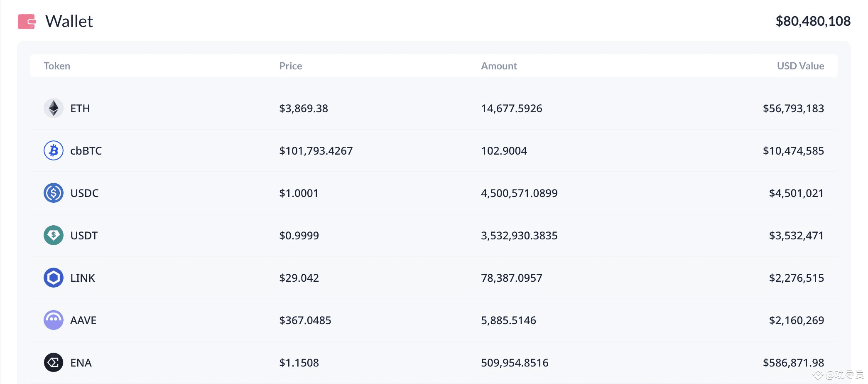Click the ETH USD value $56,793,183
The height and width of the screenshot is (384, 868).
pos(793,108)
